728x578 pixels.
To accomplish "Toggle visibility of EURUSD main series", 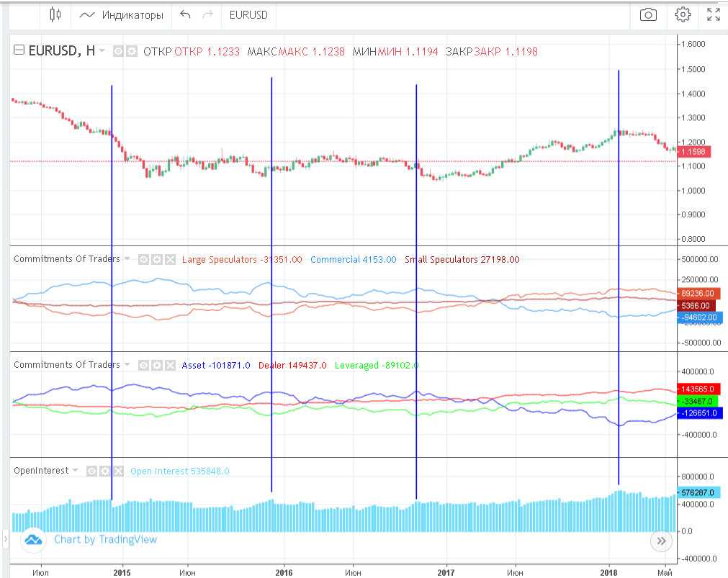I will 119,52.
